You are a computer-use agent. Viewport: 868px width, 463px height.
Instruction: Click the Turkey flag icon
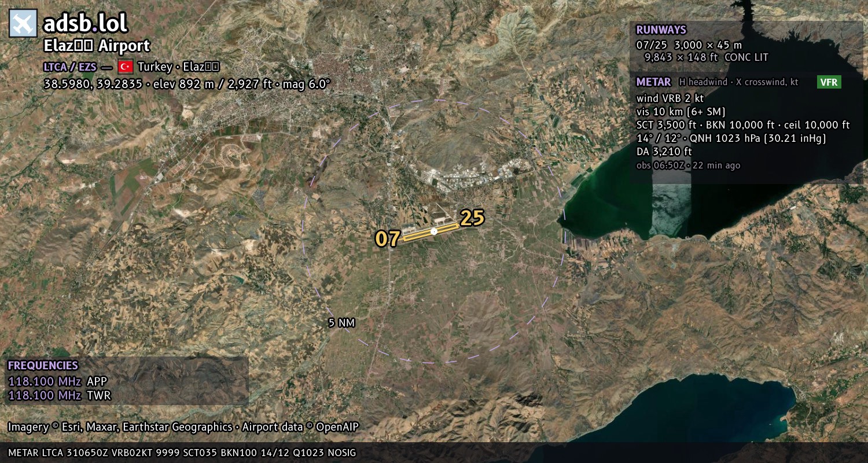125,67
